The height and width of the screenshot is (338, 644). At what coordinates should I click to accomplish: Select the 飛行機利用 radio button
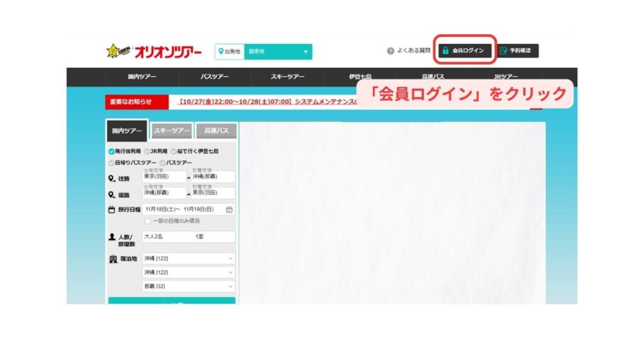point(111,151)
